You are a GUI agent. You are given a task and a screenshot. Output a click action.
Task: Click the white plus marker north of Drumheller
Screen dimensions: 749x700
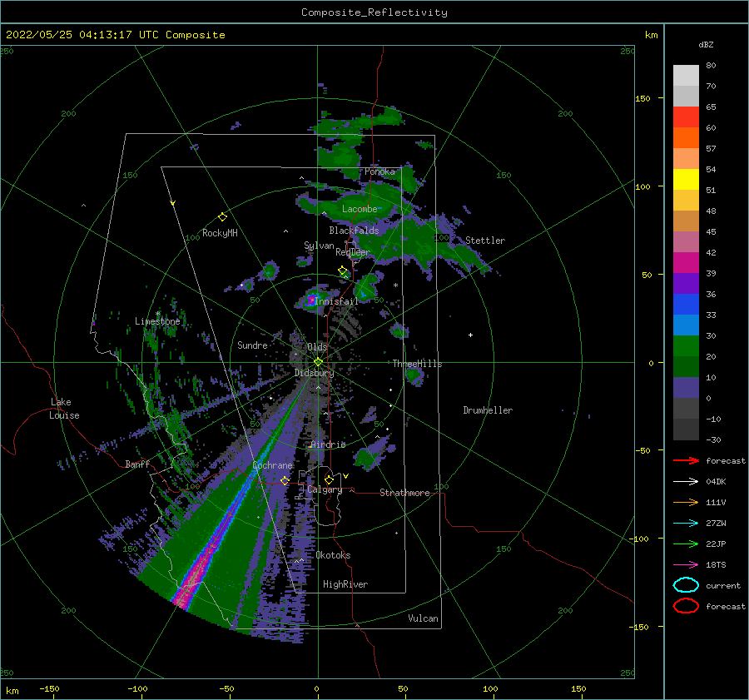470,335
